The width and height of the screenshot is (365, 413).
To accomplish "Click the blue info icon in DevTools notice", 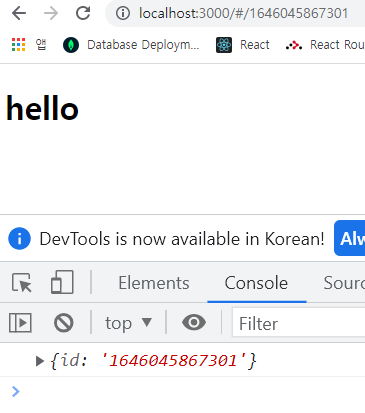I will click(x=19, y=239).
